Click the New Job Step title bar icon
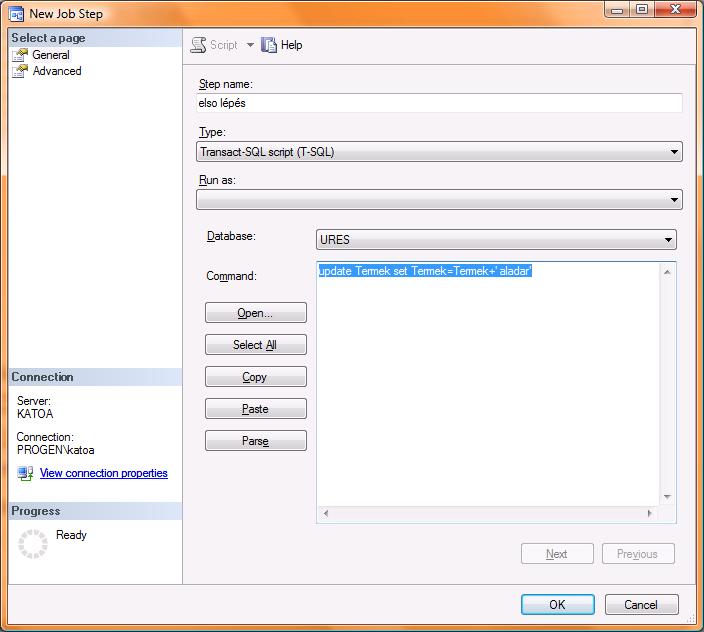The height and width of the screenshot is (632, 704). click(x=16, y=14)
